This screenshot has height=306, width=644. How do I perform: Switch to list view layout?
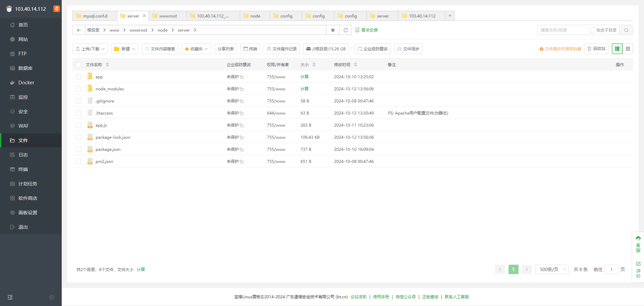617,49
